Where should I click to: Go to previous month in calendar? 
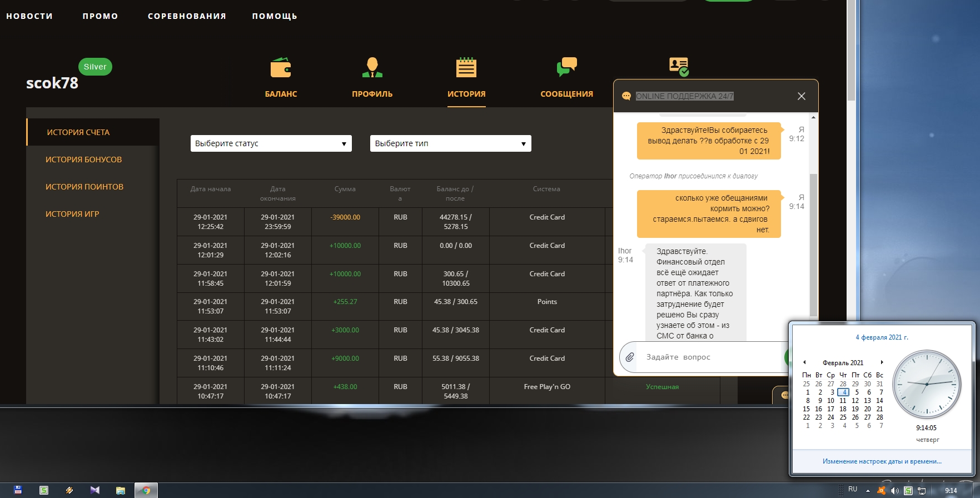click(x=804, y=362)
